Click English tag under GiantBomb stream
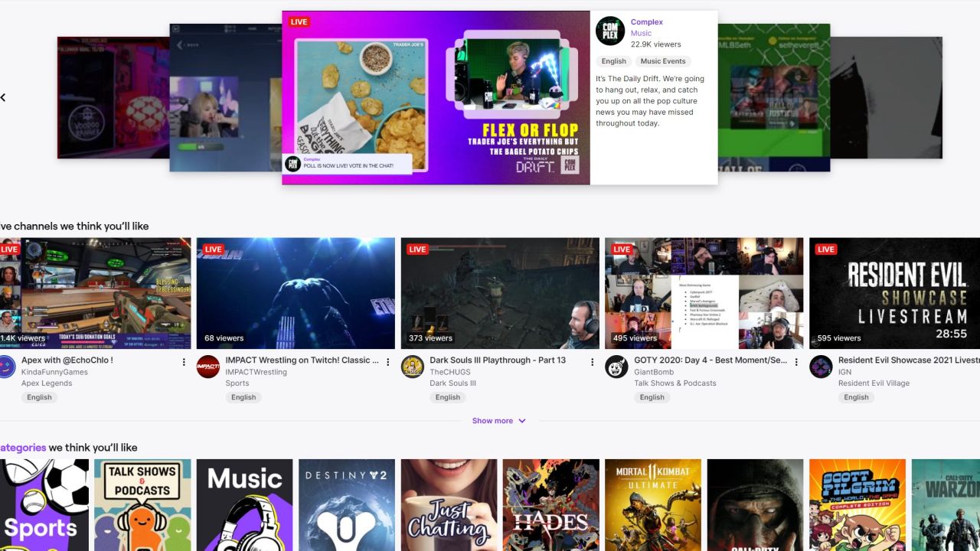980x551 pixels. pyautogui.click(x=652, y=397)
